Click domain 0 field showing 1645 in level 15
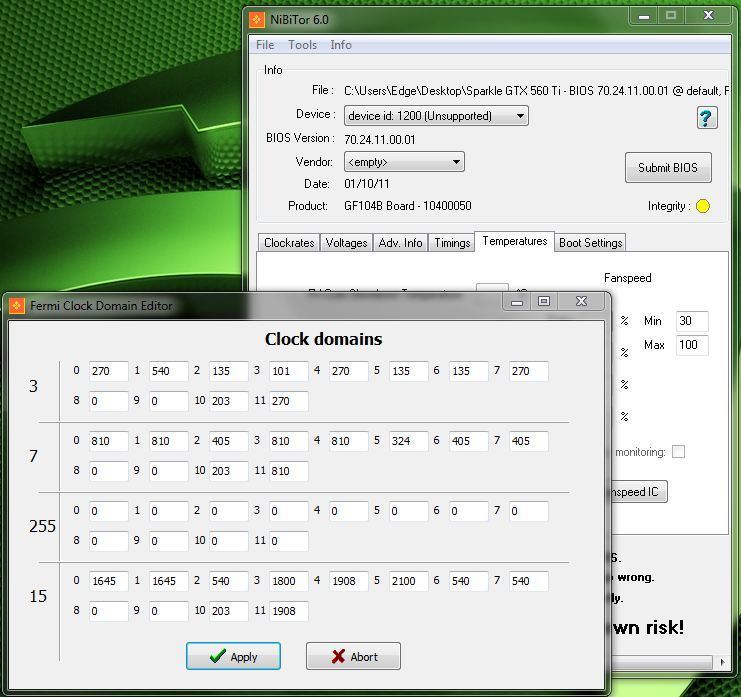Screen dimensions: 741x697 pyautogui.click(x=109, y=581)
